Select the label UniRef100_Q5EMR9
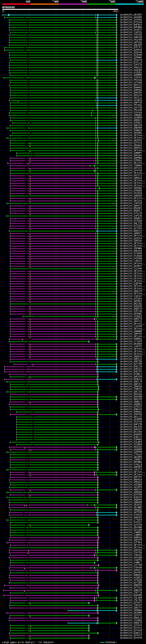The height and width of the screenshot is (644, 146). [x=131, y=128]
